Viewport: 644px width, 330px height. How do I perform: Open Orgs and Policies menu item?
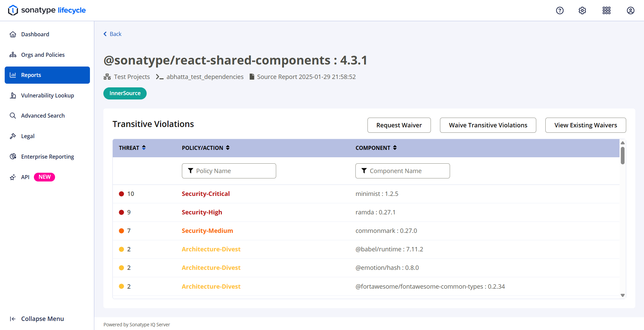(x=47, y=55)
